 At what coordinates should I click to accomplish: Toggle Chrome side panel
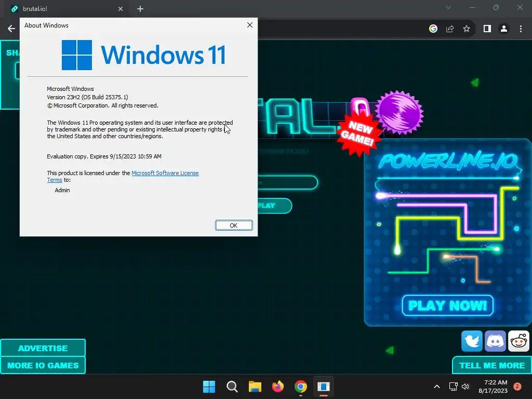(x=487, y=29)
